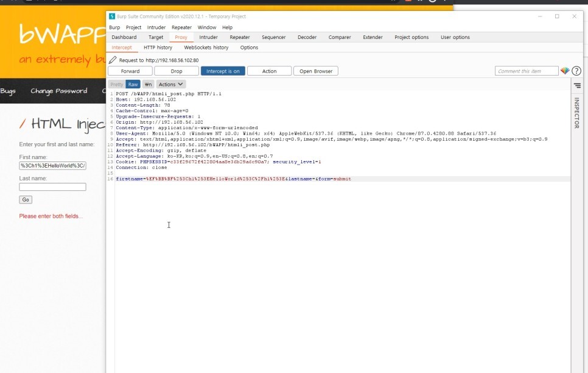The height and width of the screenshot is (373, 588).
Task: Switch to the Raw view
Action: [x=133, y=85]
